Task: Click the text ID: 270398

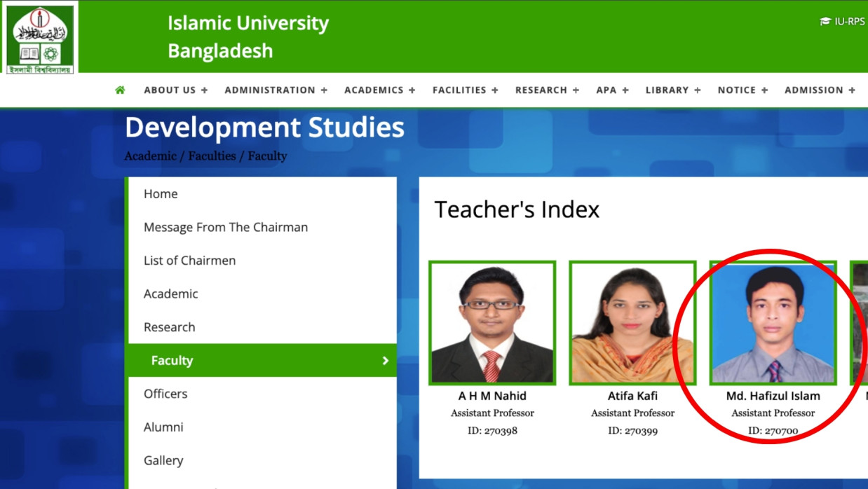Action: pos(492,431)
